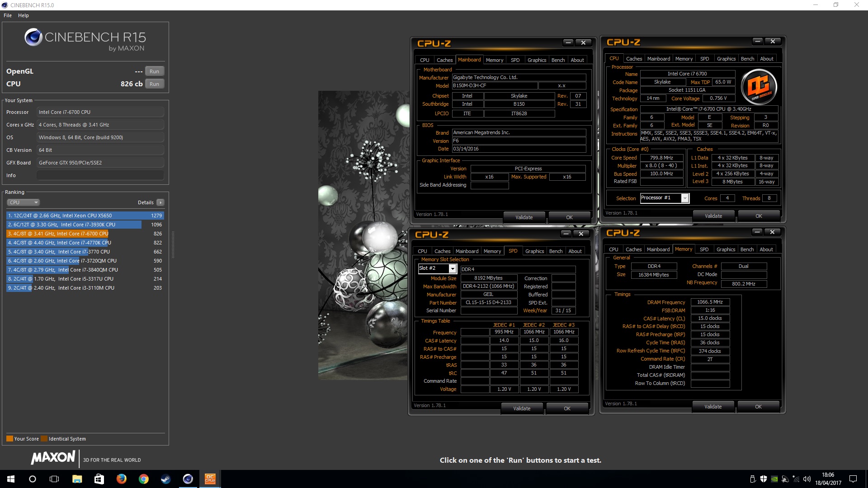Open Steam from taskbar
The width and height of the screenshot is (868, 488).
(165, 479)
